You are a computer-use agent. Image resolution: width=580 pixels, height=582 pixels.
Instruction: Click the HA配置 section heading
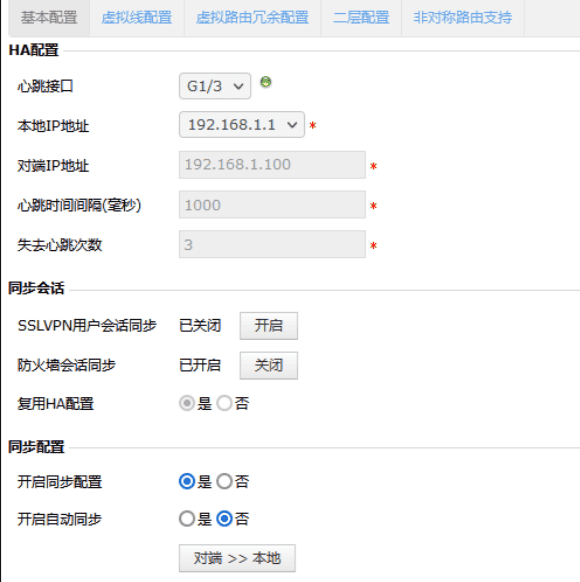(33, 50)
